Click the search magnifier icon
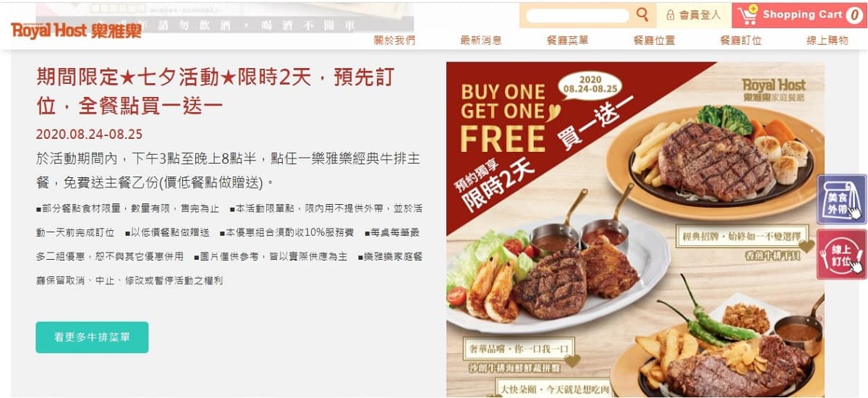868x398 pixels. 642,14
